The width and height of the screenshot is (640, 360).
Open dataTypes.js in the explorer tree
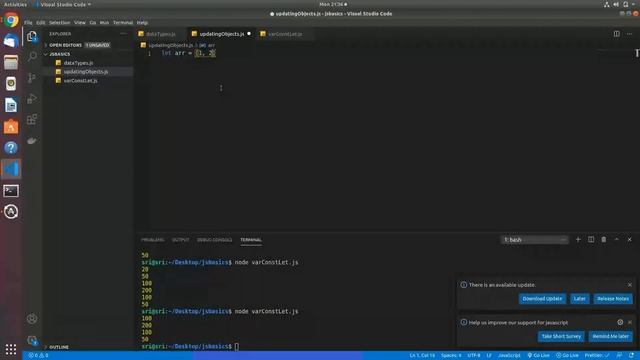[x=78, y=63]
